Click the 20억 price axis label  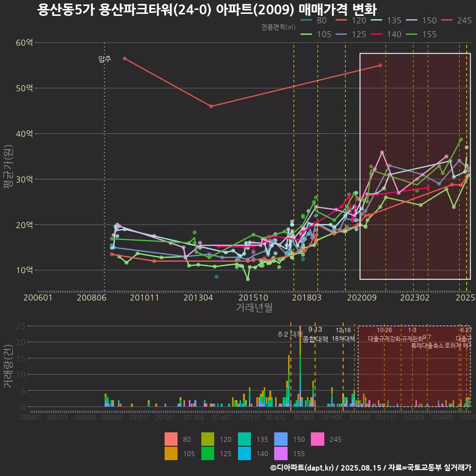click(24, 225)
